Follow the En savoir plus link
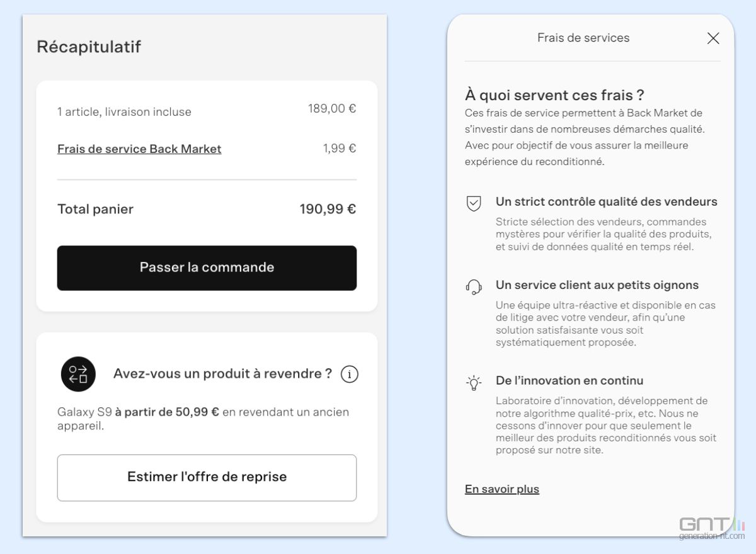The image size is (756, 554). coord(502,489)
